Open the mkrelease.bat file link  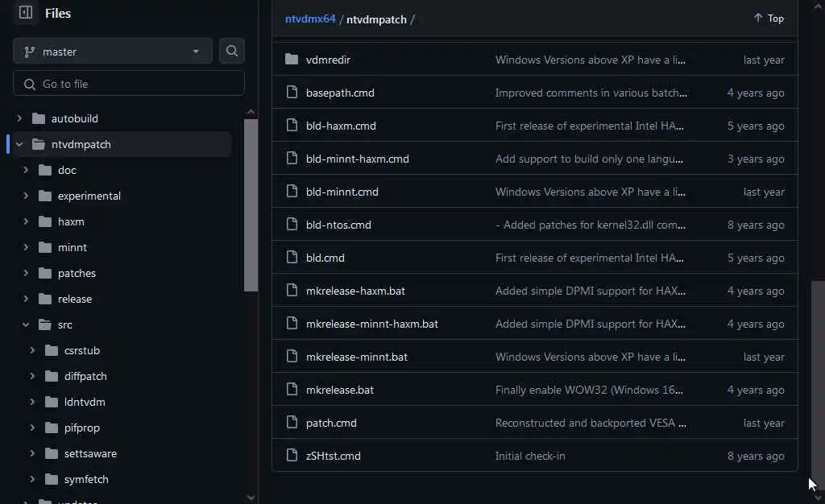click(x=340, y=390)
